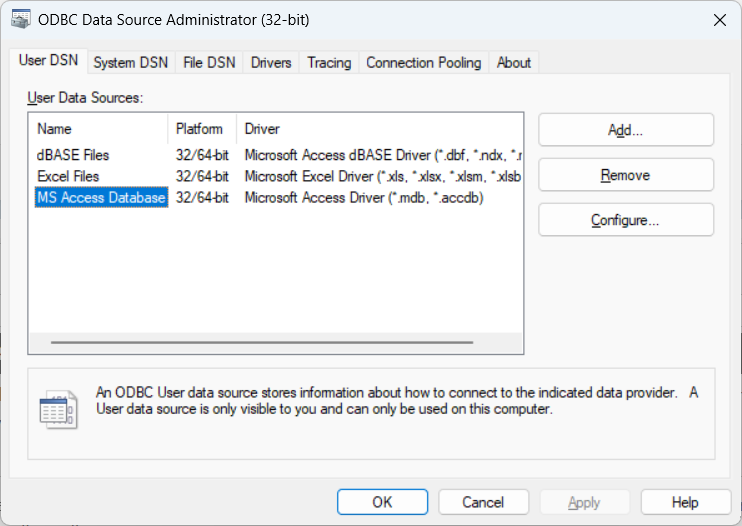Confirm with the OK button

382,502
